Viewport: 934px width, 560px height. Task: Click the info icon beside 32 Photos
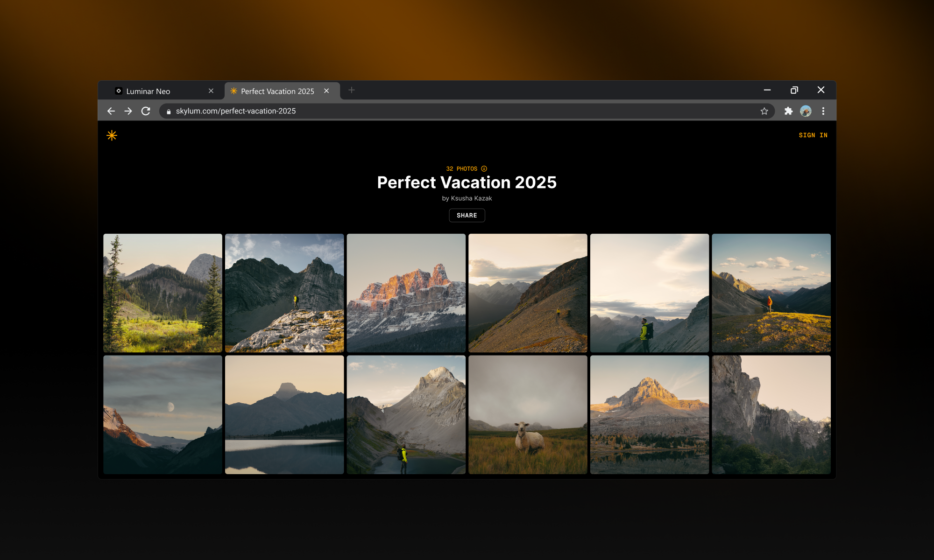click(484, 168)
